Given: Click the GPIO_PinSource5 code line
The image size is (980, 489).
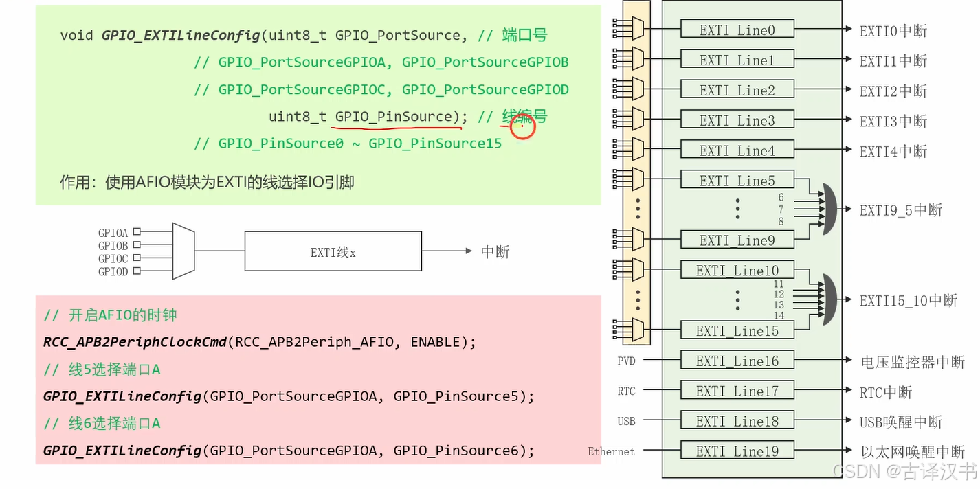Looking at the screenshot, I should pyautogui.click(x=289, y=396).
